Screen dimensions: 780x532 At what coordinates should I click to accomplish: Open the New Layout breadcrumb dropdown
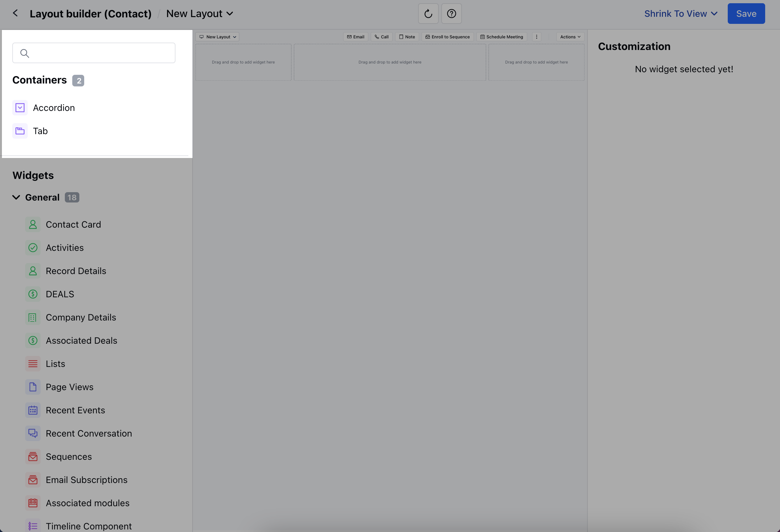(199, 14)
